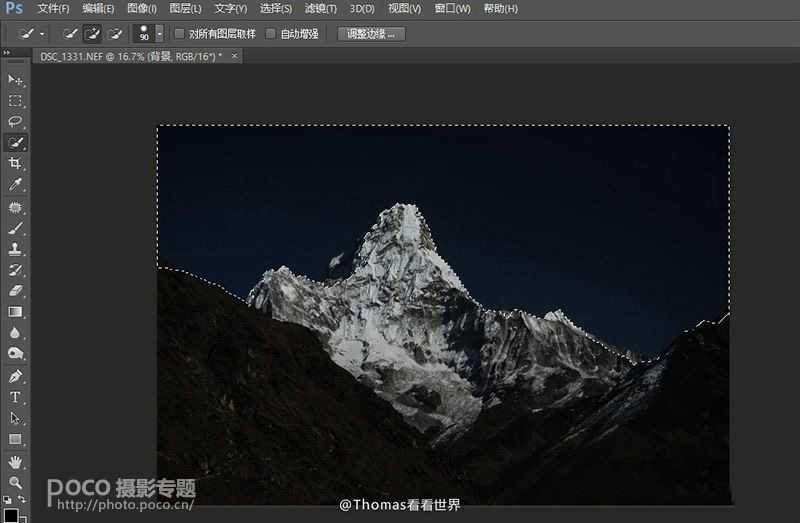This screenshot has width=800, height=523.
Task: Select the Dodge tool
Action: point(15,354)
